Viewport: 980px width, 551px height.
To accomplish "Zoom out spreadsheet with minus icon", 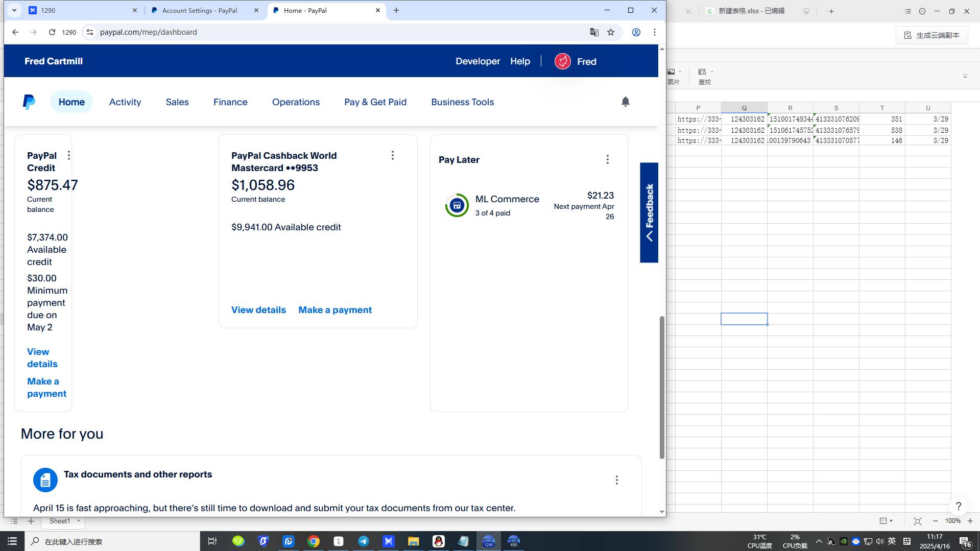I will coord(935,521).
